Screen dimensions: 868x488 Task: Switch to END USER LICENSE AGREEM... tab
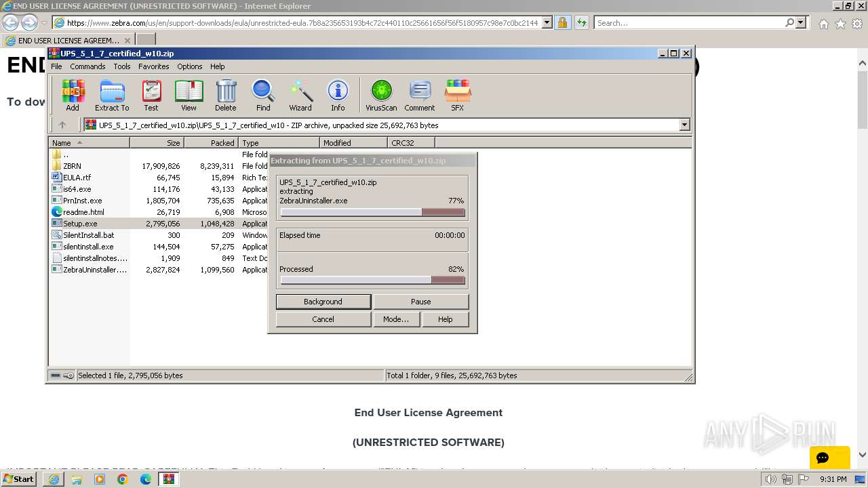click(x=66, y=40)
